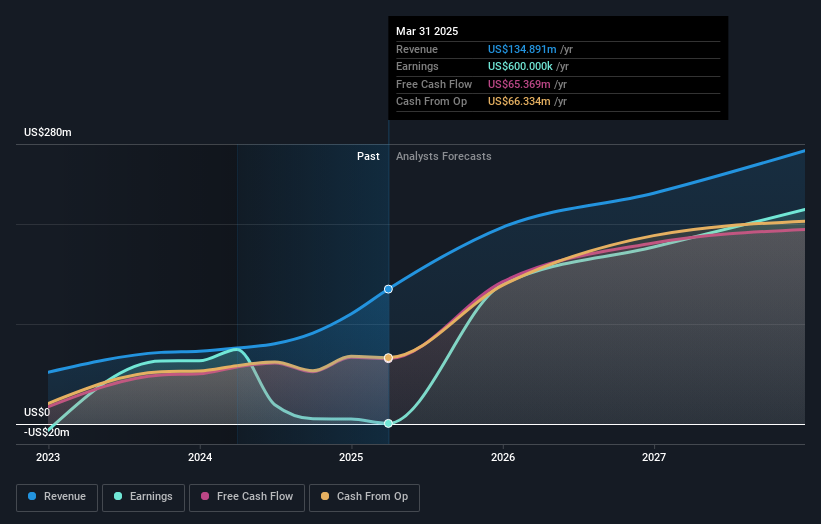The height and width of the screenshot is (524, 821).
Task: Click the 2024 x-axis label
Action: (200, 457)
